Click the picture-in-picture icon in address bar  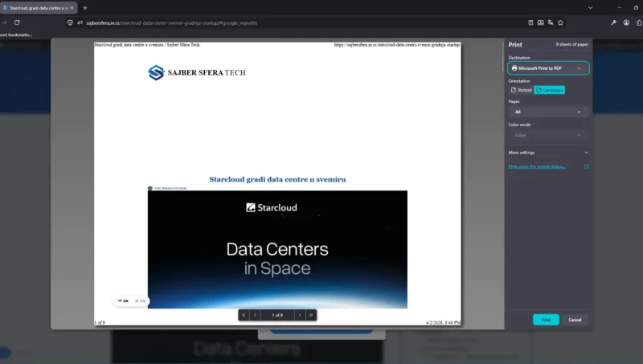[540, 22]
